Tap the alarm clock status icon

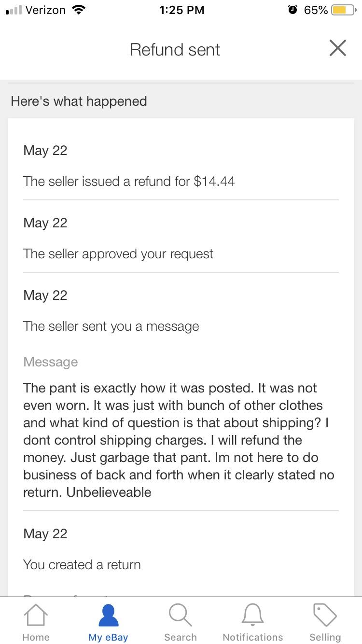click(292, 9)
